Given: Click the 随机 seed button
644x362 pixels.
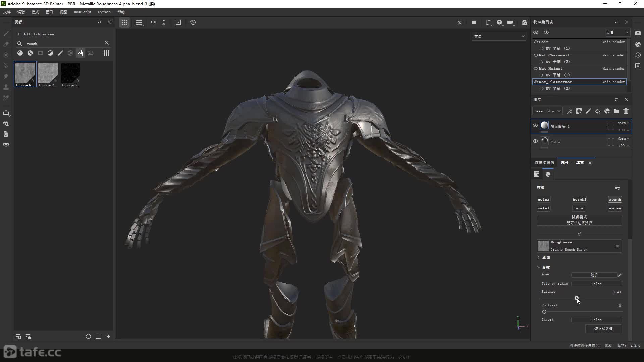Looking at the screenshot, I should coord(594,275).
